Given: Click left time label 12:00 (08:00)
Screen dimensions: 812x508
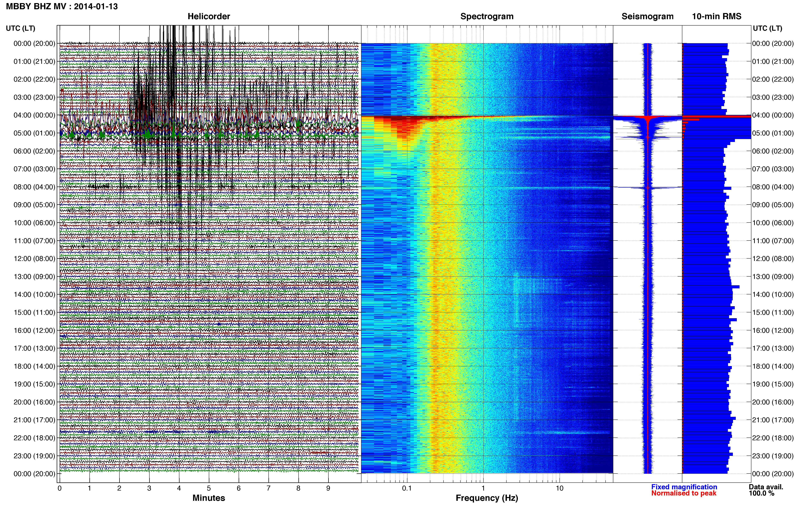Looking at the screenshot, I should click(34, 259).
